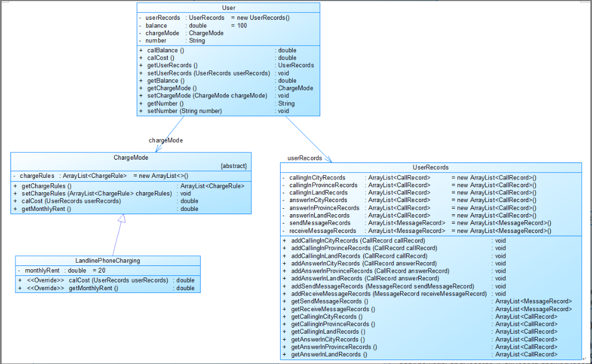This screenshot has width=592, height=364.
Task: Click setNumber (String number) method
Action: coord(214,111)
